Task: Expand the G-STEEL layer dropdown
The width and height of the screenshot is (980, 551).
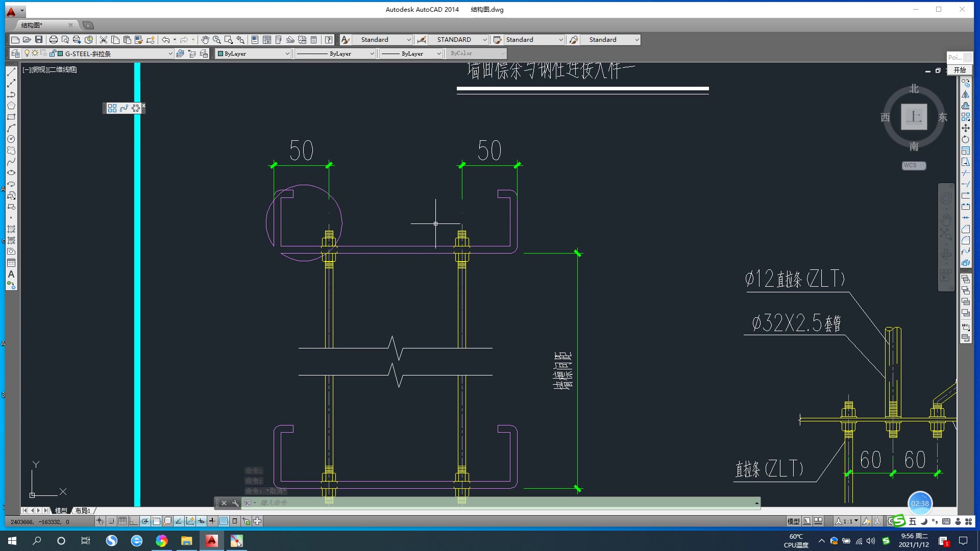Action: pyautogui.click(x=170, y=54)
